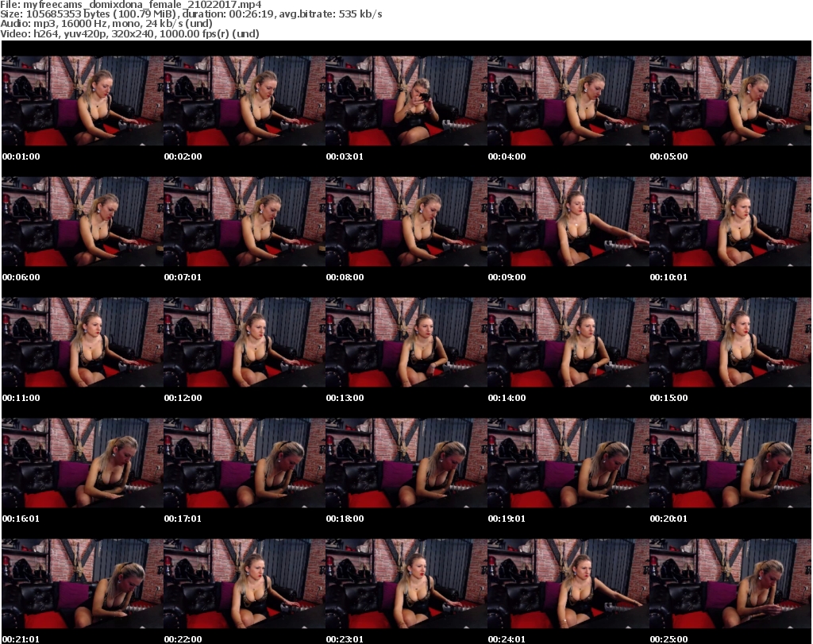This screenshot has height=644, width=813.
Task: Select the thumbnail at 00:04:00
Action: pos(568,101)
